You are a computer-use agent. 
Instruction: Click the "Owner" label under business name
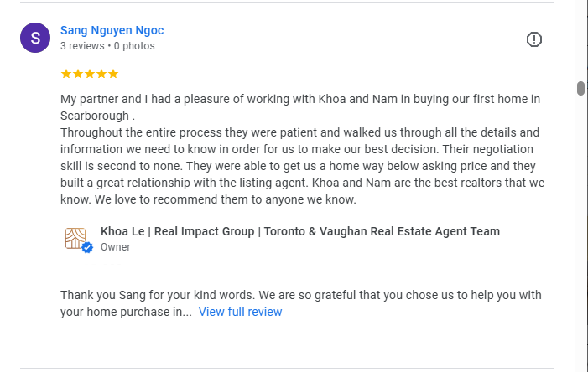pos(115,247)
